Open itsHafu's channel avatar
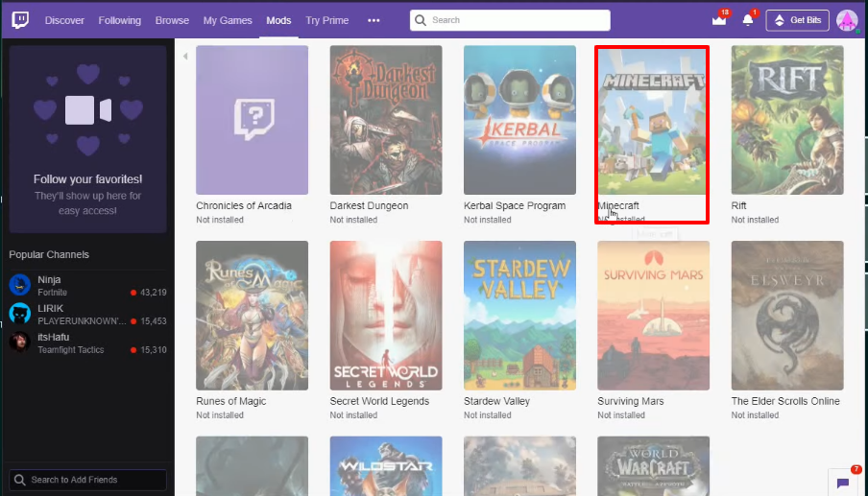This screenshot has height=496, width=868. (20, 342)
